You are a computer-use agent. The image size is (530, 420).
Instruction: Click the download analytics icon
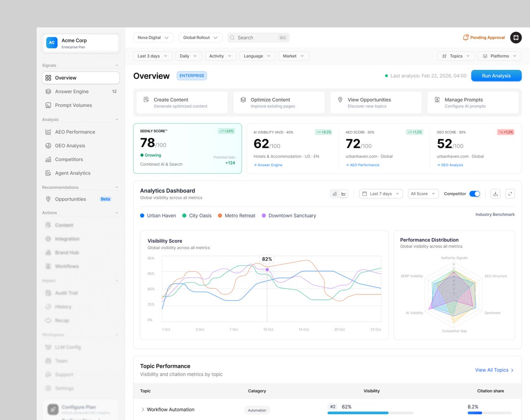coord(495,194)
